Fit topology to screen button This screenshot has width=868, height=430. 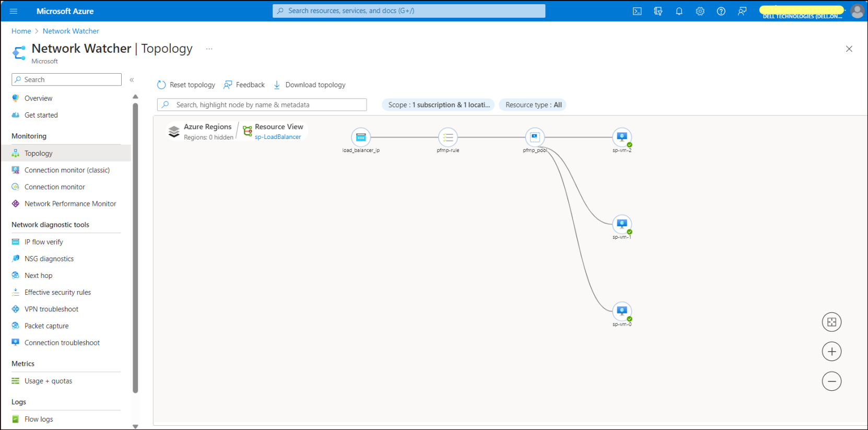click(x=831, y=322)
